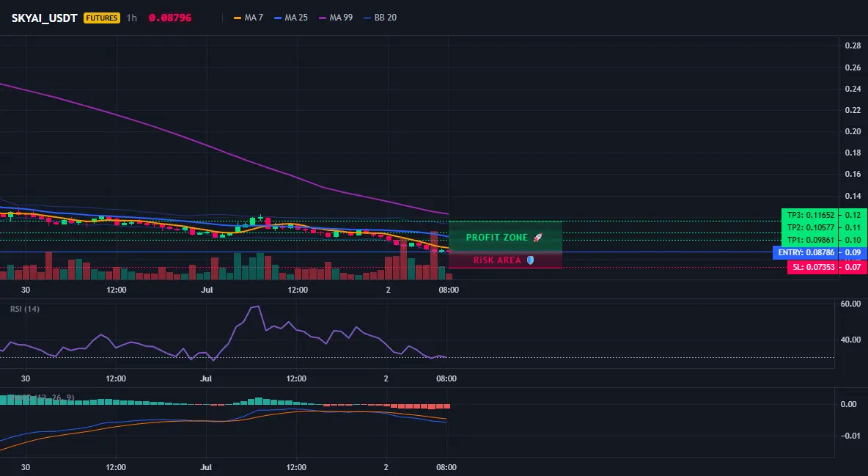Click the 0.14 price axis label
This screenshot has height=476, width=868.
(853, 196)
